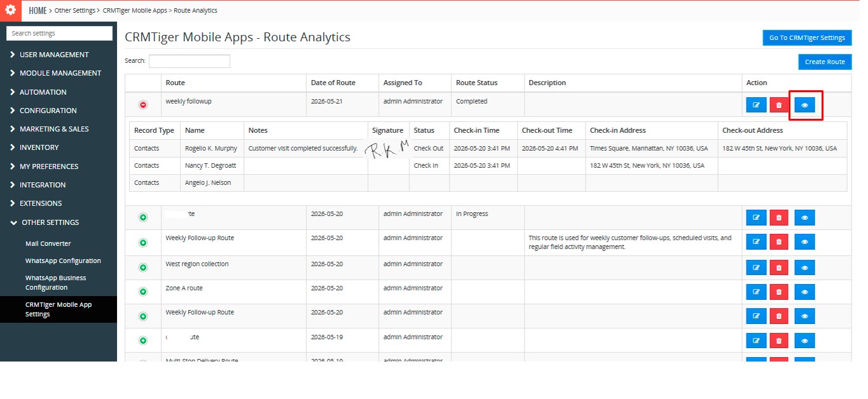Viewport: 868px width, 399px height.
Task: Delete the West region collection route
Action: pyautogui.click(x=779, y=268)
